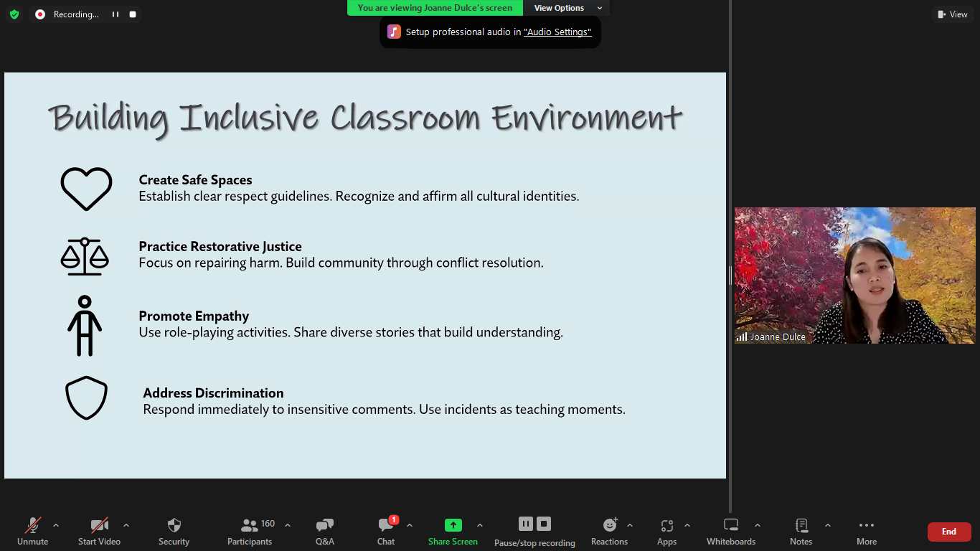
Task: Click the green encryption shield icon
Action: 14,14
